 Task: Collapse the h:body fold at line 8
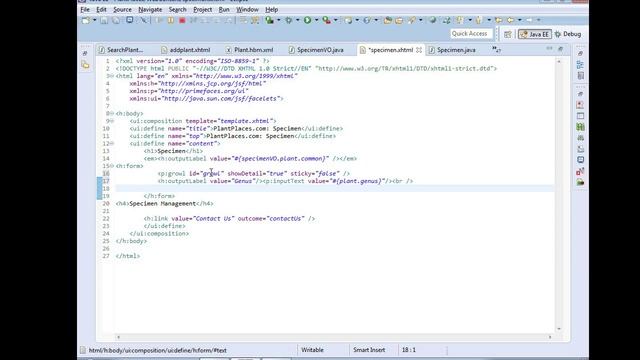tap(112, 113)
